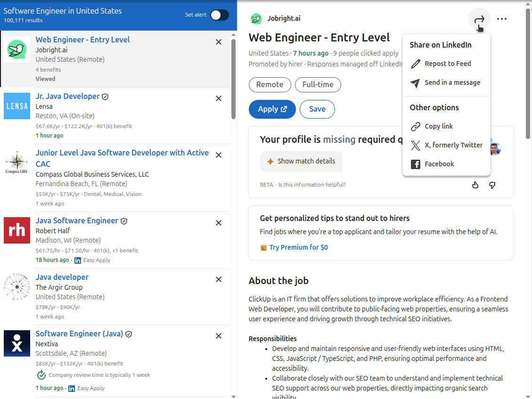Image resolution: width=532 pixels, height=399 pixels.
Task: Open the three-dot more options menu
Action: (x=501, y=19)
